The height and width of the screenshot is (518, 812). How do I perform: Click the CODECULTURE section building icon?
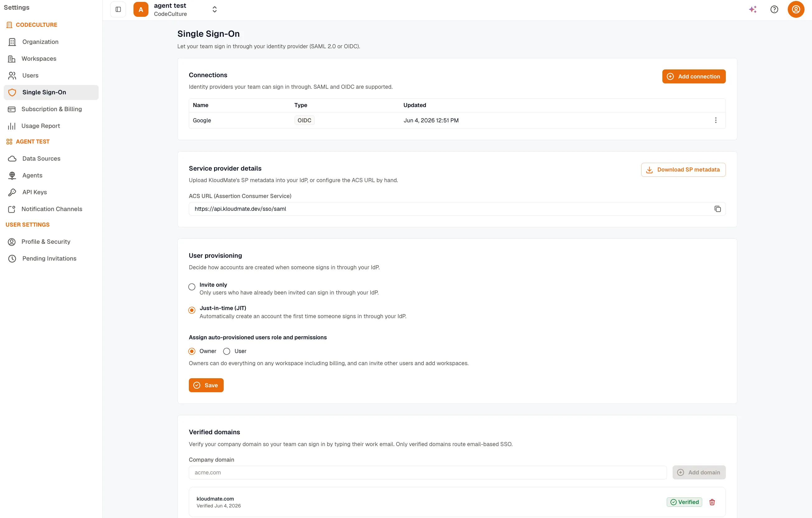(x=9, y=25)
